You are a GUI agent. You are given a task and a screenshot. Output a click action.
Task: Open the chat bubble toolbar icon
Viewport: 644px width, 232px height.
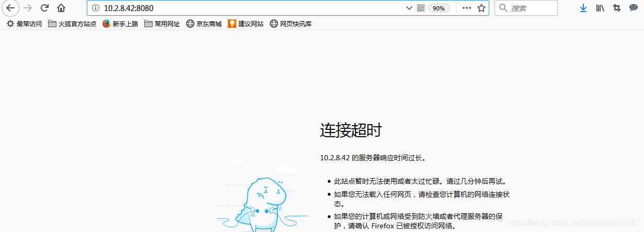pyautogui.click(x=634, y=8)
